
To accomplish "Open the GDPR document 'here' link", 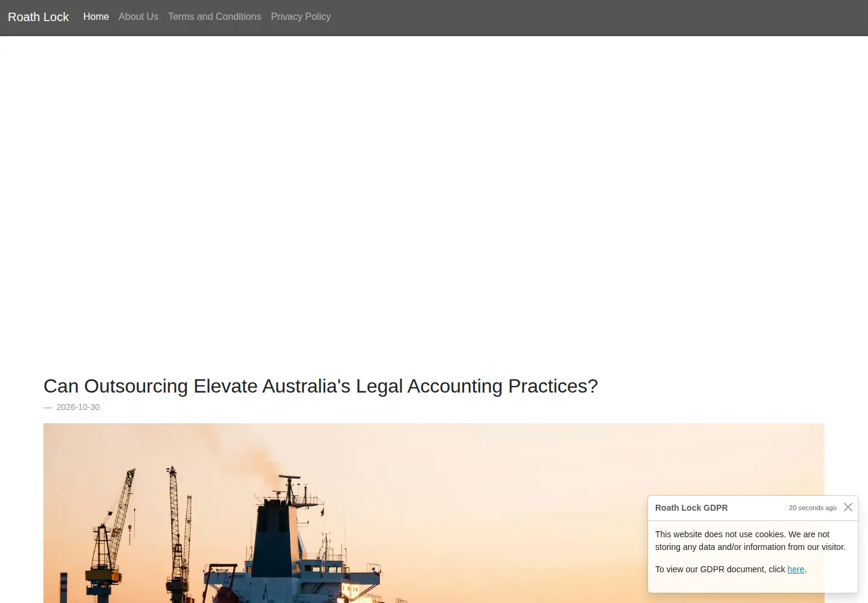I will point(796,569).
